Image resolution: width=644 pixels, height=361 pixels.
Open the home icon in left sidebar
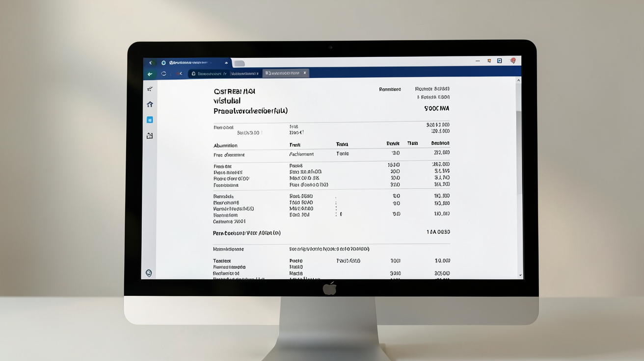[x=150, y=104]
